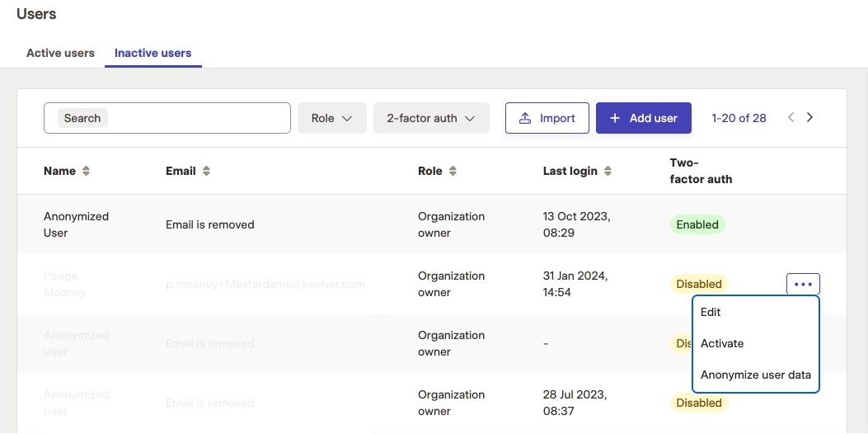Click the Podge Mooney email address
Viewport: 868px width, 434px height.
coord(265,285)
